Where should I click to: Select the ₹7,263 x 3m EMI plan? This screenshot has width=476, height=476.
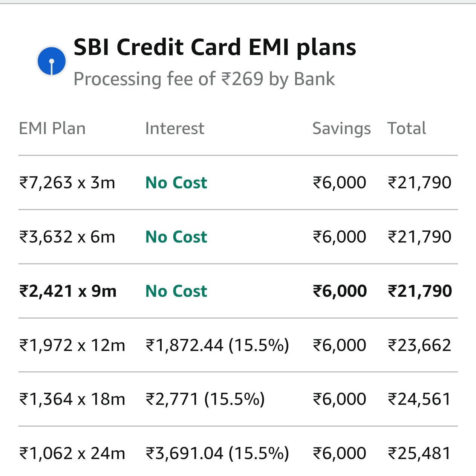pyautogui.click(x=67, y=183)
